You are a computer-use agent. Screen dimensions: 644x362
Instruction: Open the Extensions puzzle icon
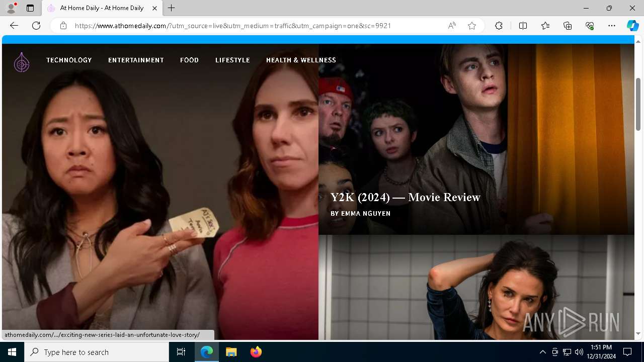499,26
